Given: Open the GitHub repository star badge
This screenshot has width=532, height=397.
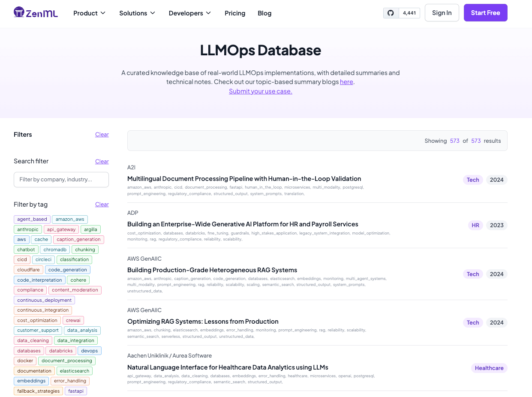Looking at the screenshot, I should pos(401,13).
